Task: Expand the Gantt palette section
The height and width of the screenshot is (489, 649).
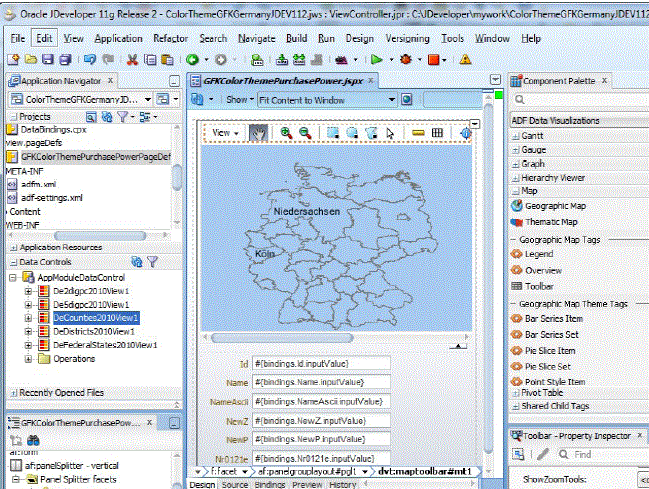Action: pyautogui.click(x=516, y=136)
